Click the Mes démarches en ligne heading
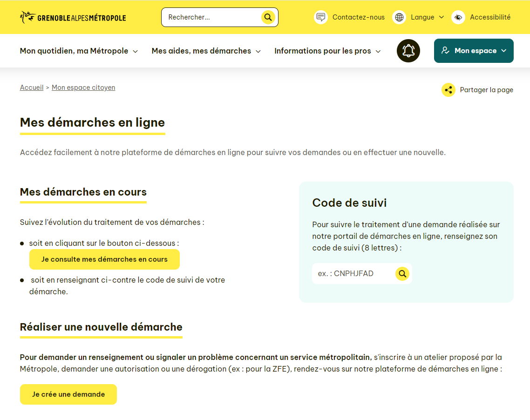530x420 pixels. click(92, 122)
